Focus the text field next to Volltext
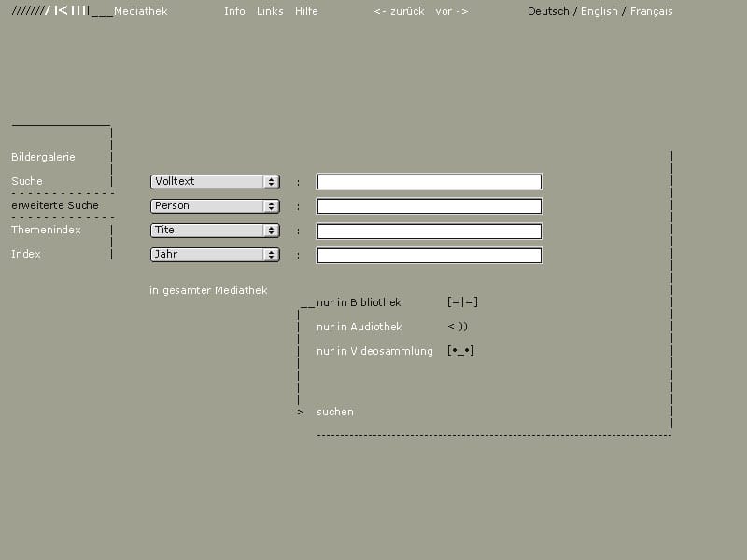The image size is (747, 560). (430, 181)
